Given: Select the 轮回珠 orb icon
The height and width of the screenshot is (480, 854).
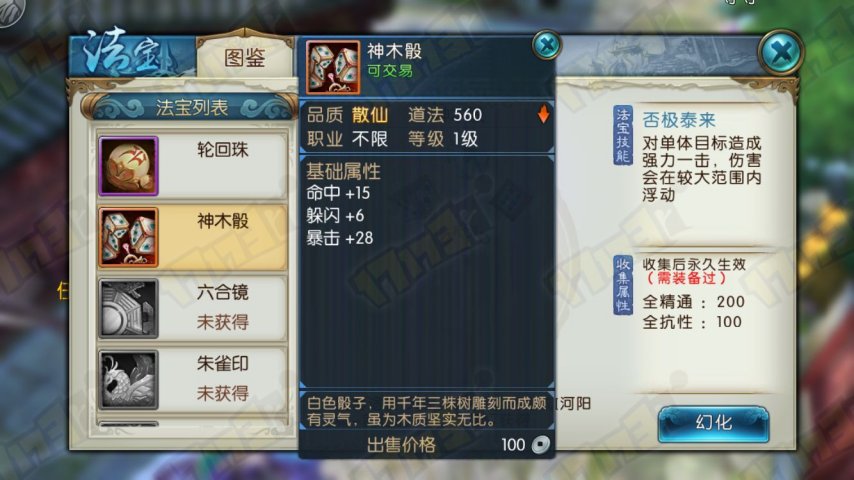Looking at the screenshot, I should point(129,166).
